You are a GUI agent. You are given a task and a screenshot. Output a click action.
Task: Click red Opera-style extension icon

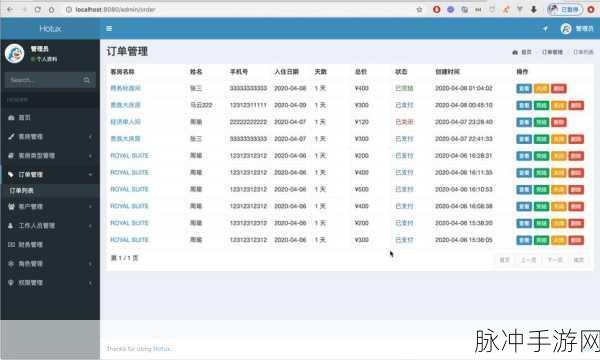[437, 10]
